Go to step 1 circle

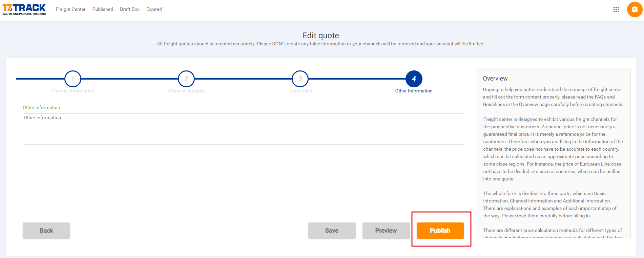[73, 79]
